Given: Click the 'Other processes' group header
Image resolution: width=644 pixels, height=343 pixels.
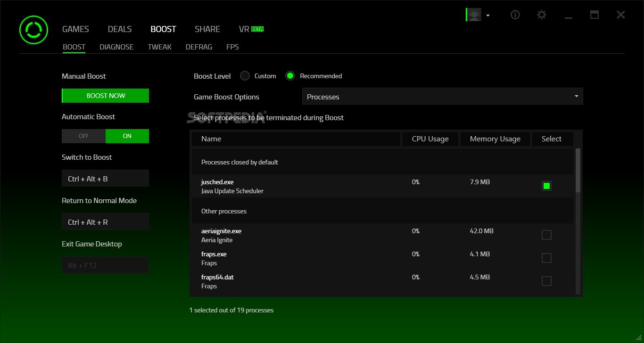Looking at the screenshot, I should click(x=382, y=211).
